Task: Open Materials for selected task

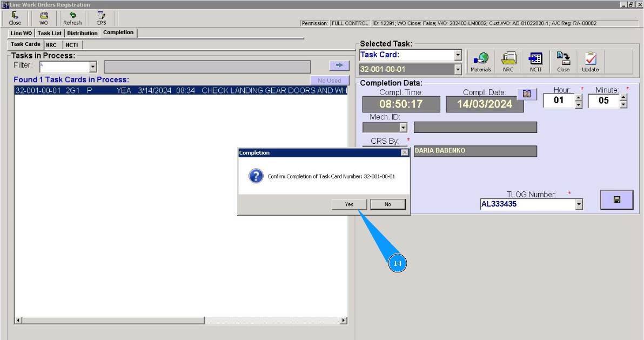Action: tap(480, 62)
